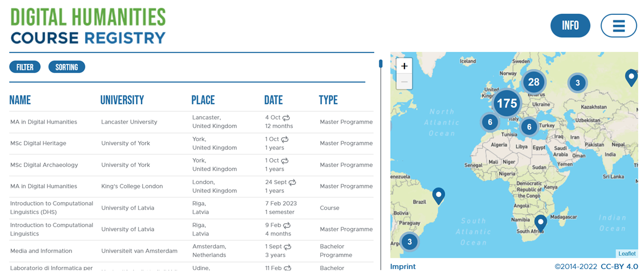Open the CC-BY 4.0 license link
Screen dimensions: 644x279
(619, 267)
